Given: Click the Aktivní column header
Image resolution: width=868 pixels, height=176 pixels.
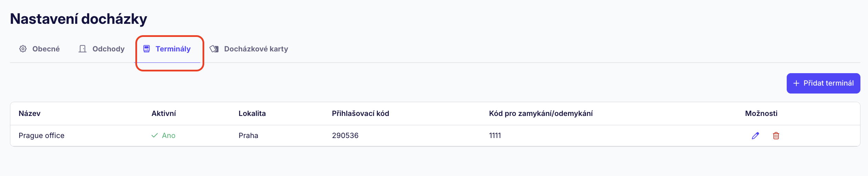Looking at the screenshot, I should tap(164, 114).
